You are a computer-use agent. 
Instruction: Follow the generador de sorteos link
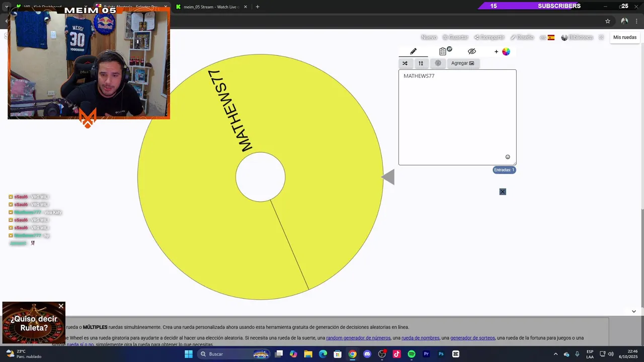(x=472, y=338)
